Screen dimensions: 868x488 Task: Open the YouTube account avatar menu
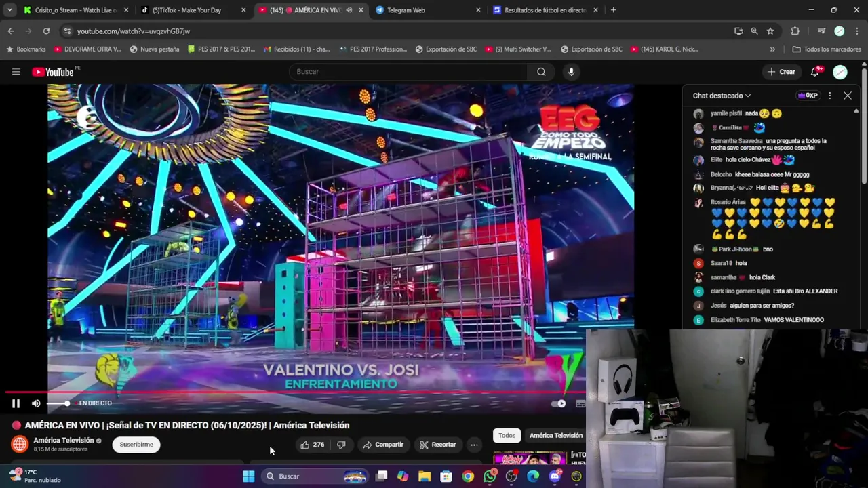[840, 72]
